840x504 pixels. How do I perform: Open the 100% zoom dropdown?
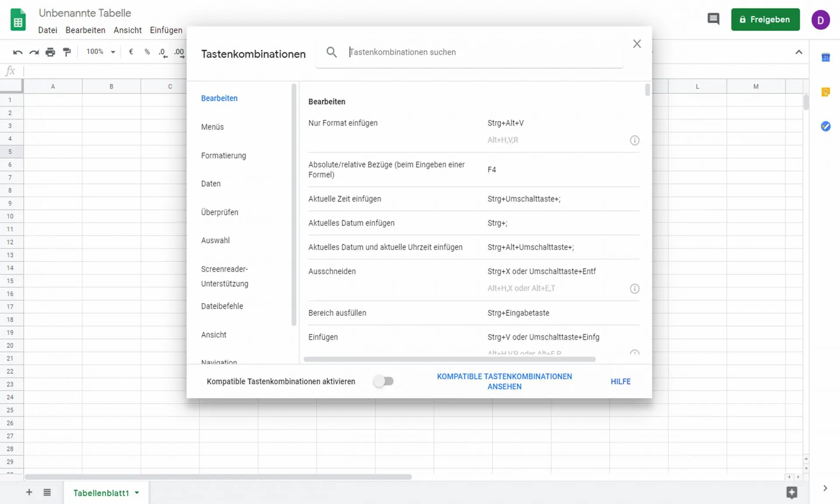tap(101, 52)
